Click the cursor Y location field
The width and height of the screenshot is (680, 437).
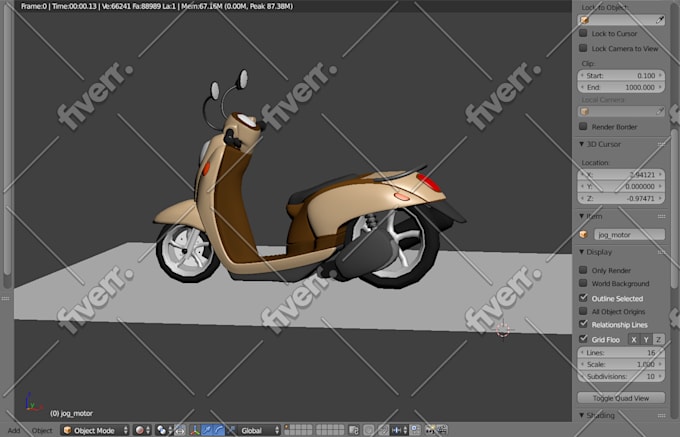(x=621, y=186)
